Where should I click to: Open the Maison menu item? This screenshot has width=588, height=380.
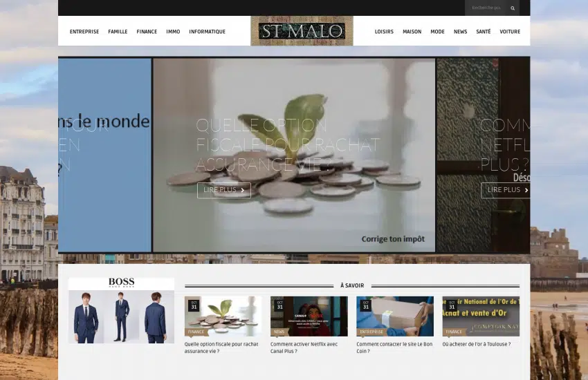tap(412, 32)
